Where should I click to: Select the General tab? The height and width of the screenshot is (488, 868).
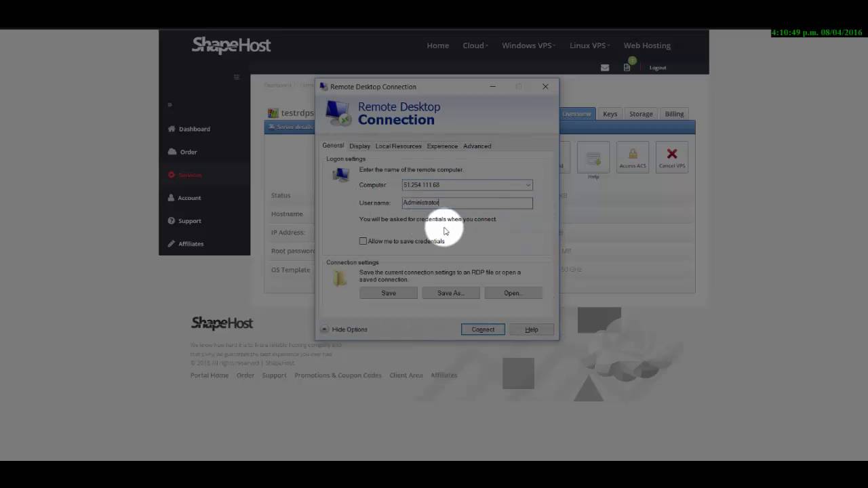pyautogui.click(x=333, y=146)
